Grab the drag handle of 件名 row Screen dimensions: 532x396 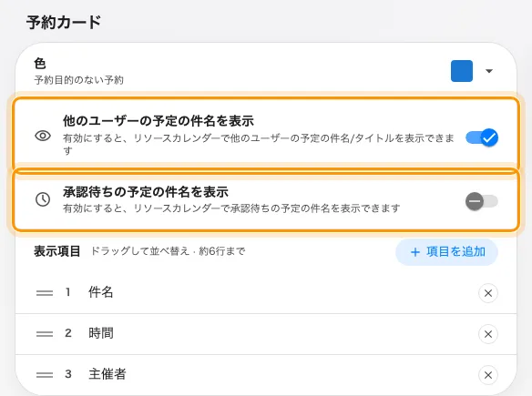(45, 293)
